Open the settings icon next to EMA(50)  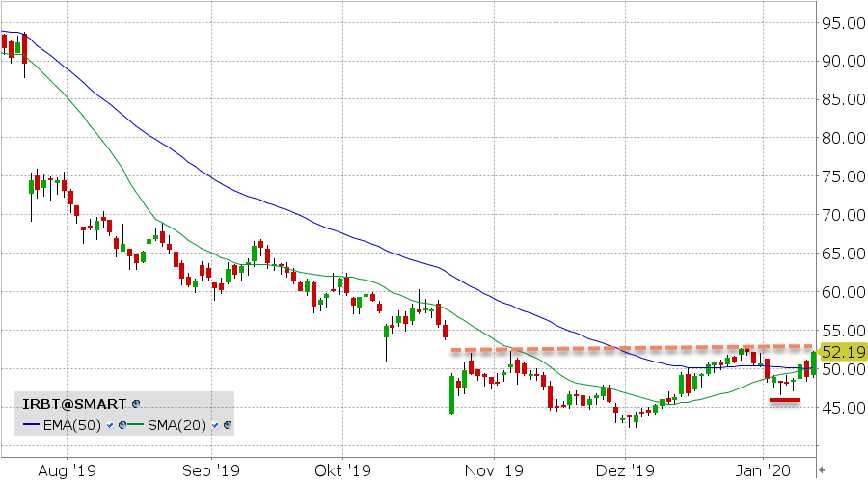pos(122,425)
